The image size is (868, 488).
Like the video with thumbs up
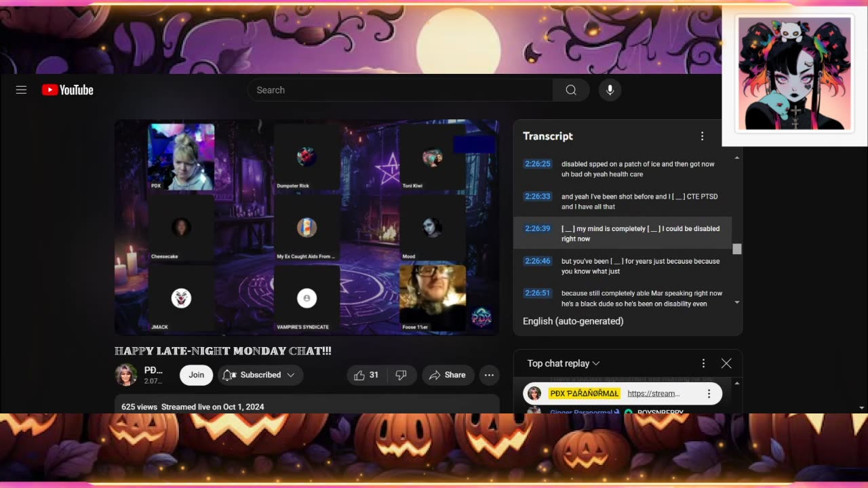[x=367, y=375]
